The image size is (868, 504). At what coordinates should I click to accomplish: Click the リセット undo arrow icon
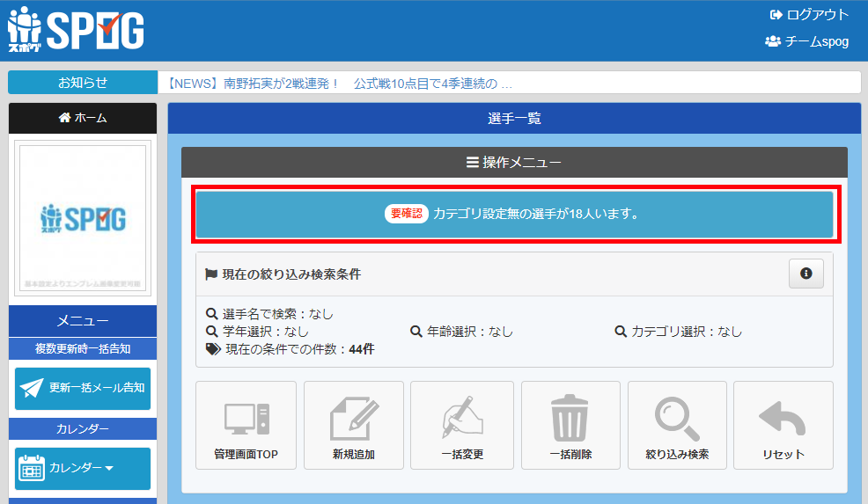[x=783, y=420]
